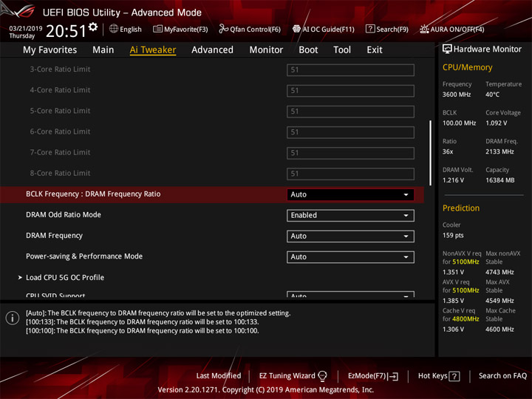Click the EZ Tuning Wizard bulb icon

point(322,376)
